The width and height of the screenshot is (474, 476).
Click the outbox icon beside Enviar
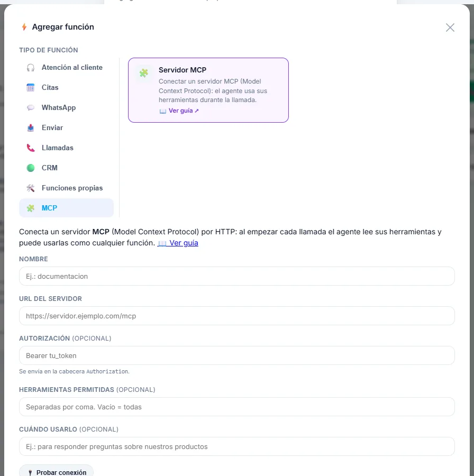pyautogui.click(x=31, y=128)
